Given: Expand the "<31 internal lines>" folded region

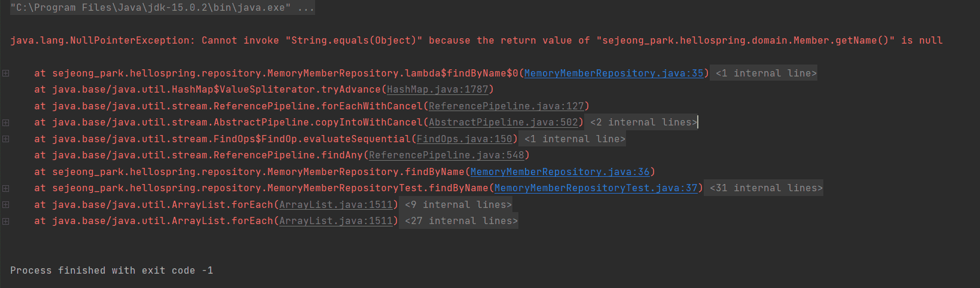Looking at the screenshot, I should (766, 188).
